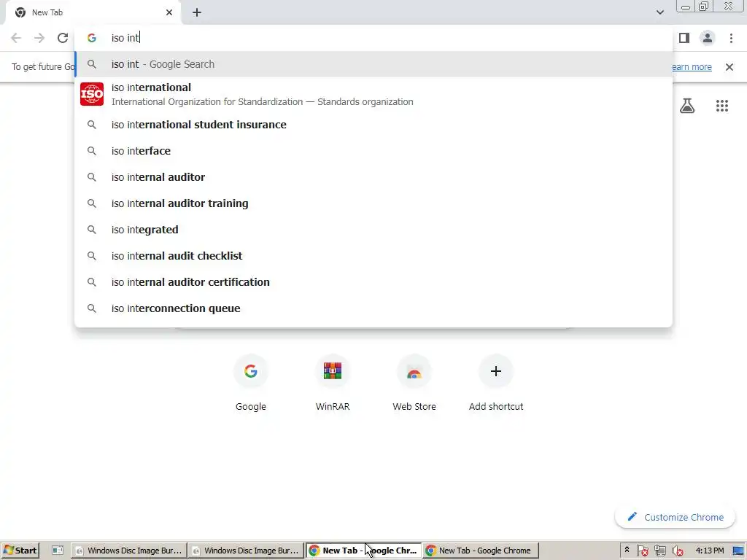747x560 pixels.
Task: Click the Chrome icon on the New Tab tab
Action: click(20, 12)
